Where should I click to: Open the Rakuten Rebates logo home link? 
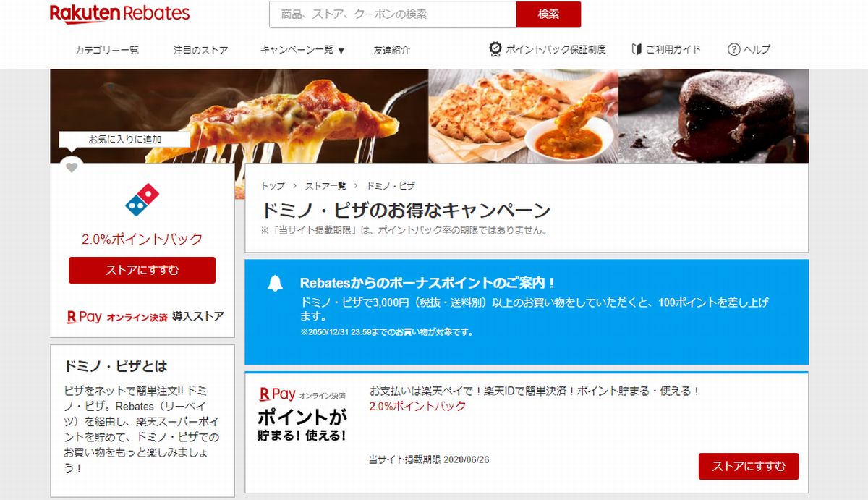tap(119, 14)
